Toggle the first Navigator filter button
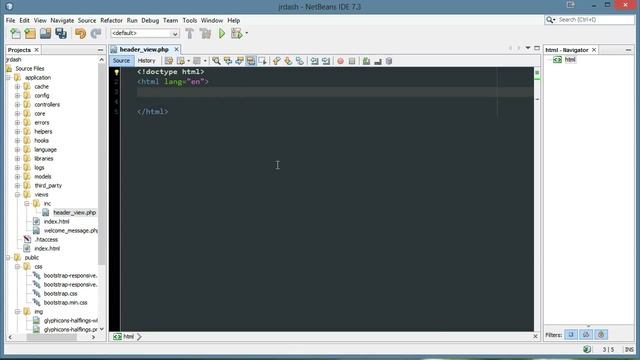The height and width of the screenshot is (360, 640). click(571, 335)
